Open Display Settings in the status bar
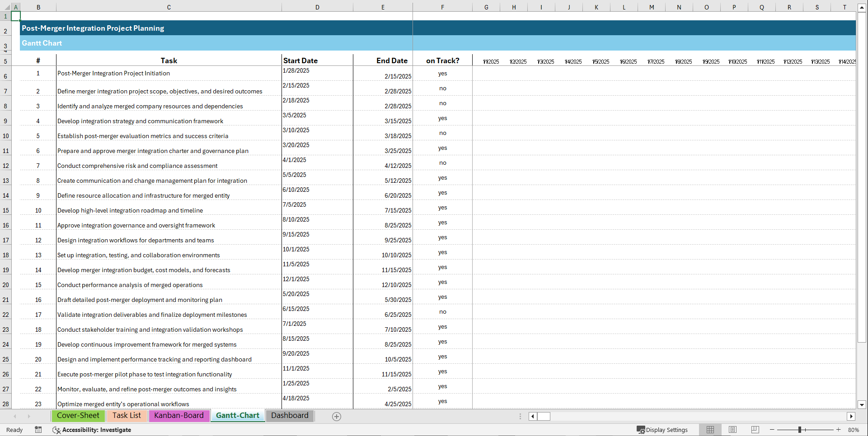This screenshot has width=868, height=436. (x=663, y=430)
